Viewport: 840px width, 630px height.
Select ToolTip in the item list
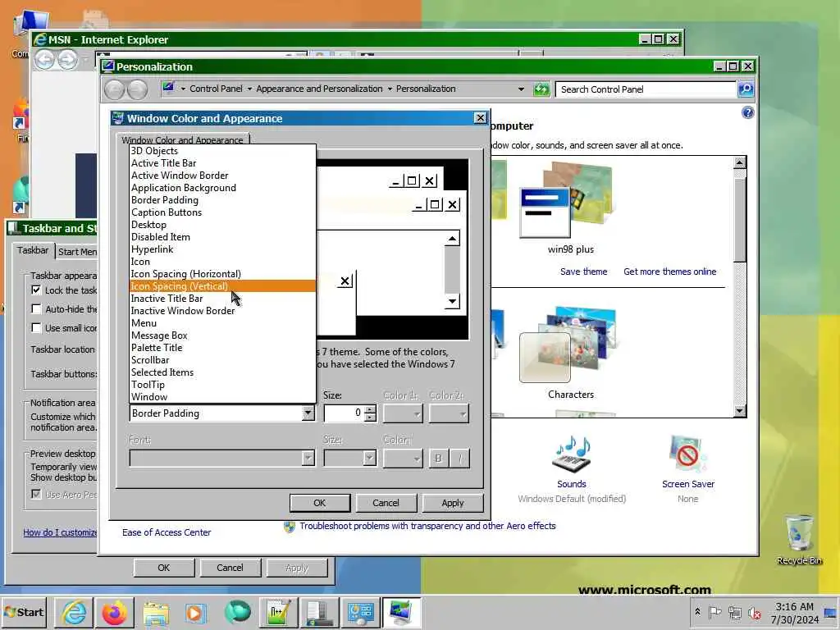coord(222,385)
